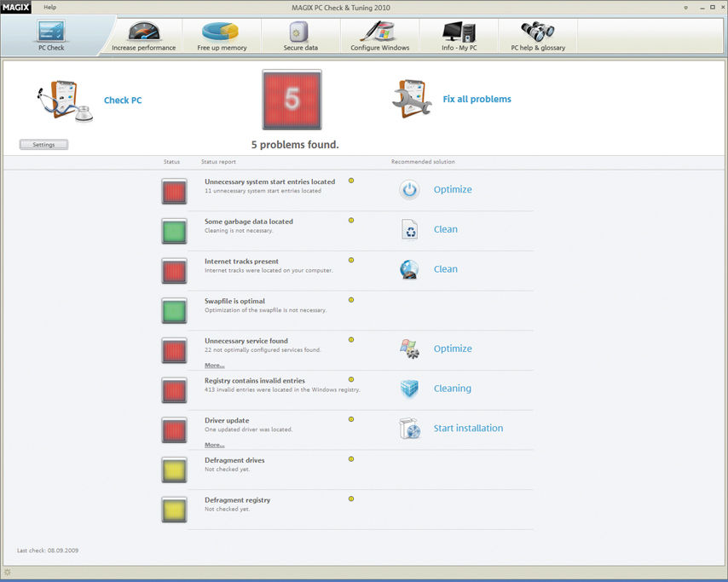Click info dot beside Some garbage data located

(351, 221)
